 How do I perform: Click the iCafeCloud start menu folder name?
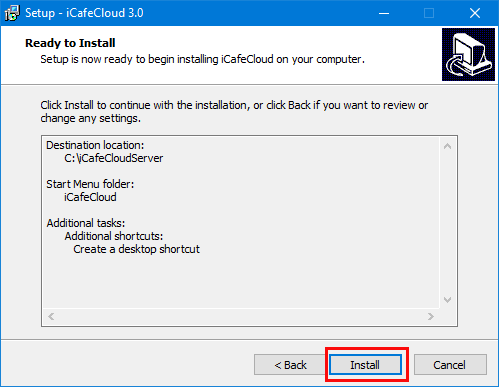coord(90,197)
